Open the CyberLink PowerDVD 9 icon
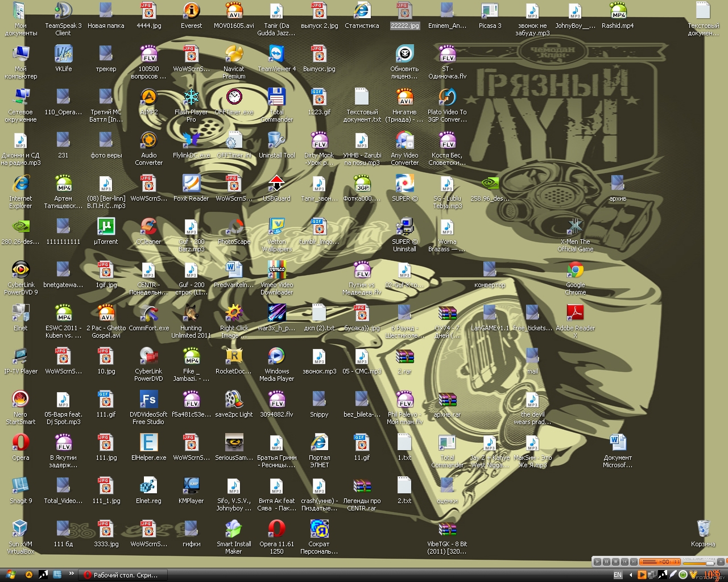This screenshot has height=582, width=728. pyautogui.click(x=20, y=278)
